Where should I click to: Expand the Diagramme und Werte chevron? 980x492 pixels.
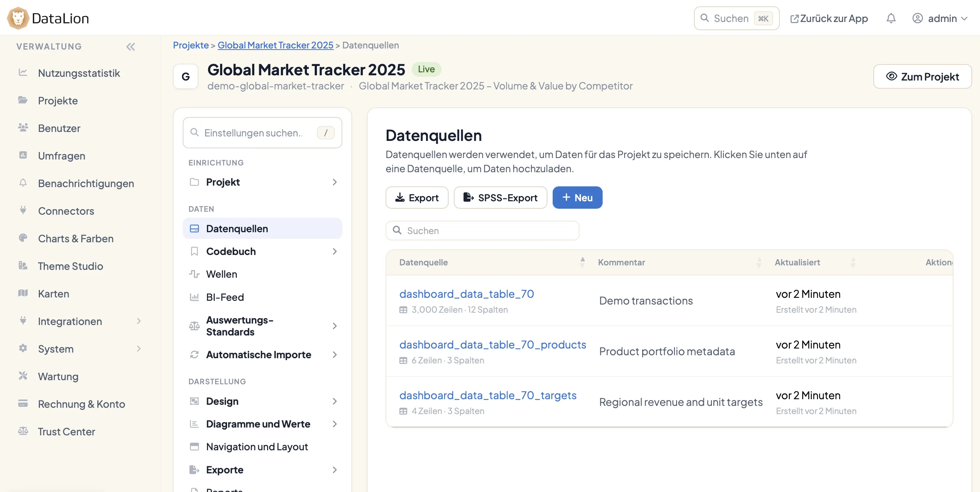[334, 424]
